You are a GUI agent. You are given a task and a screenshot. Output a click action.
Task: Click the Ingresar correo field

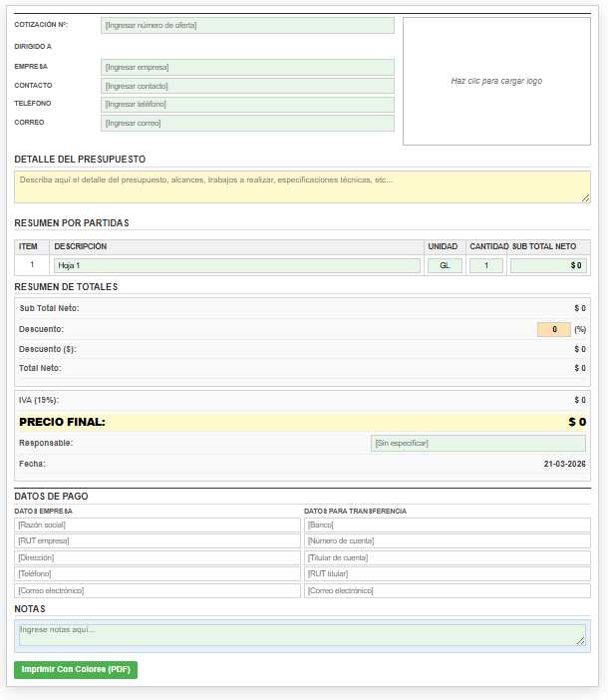pos(247,124)
